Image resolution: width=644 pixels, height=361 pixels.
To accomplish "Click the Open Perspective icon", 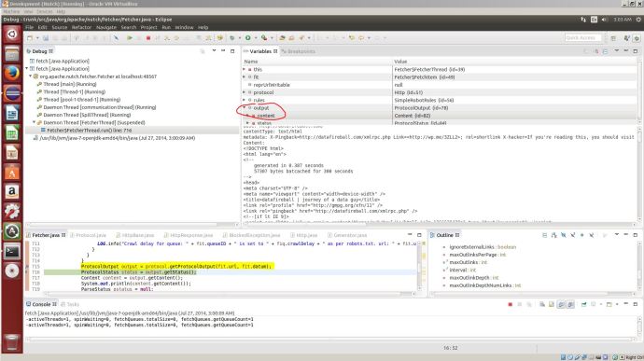I will pyautogui.click(x=613, y=38).
